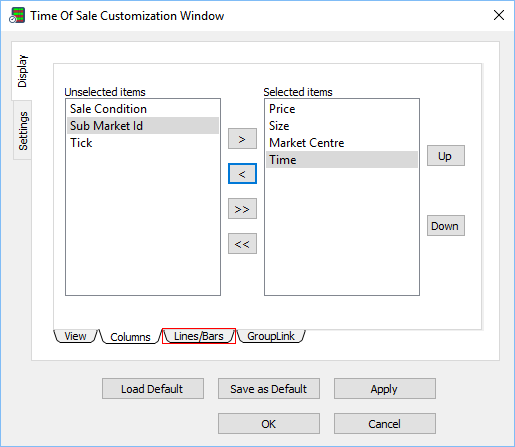
Task: Open the vertical Settings tab
Action: tap(23, 131)
